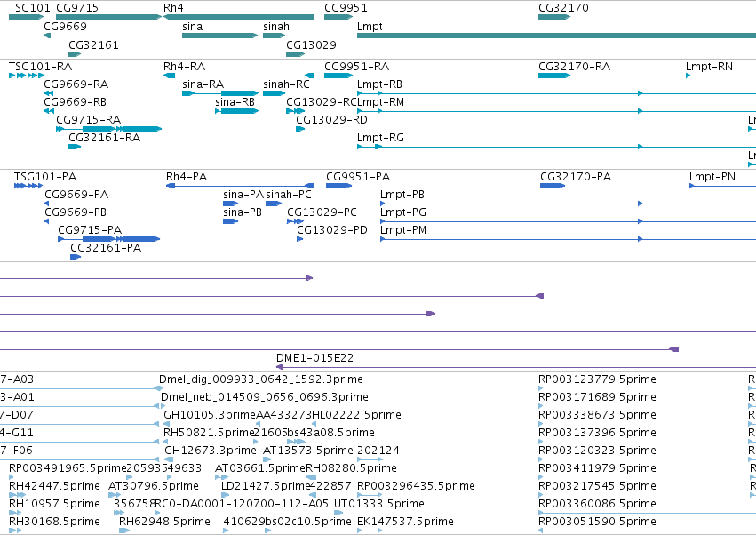756x535 pixels.
Task: Click the CG13029-PD protein label
Action: pyautogui.click(x=332, y=230)
